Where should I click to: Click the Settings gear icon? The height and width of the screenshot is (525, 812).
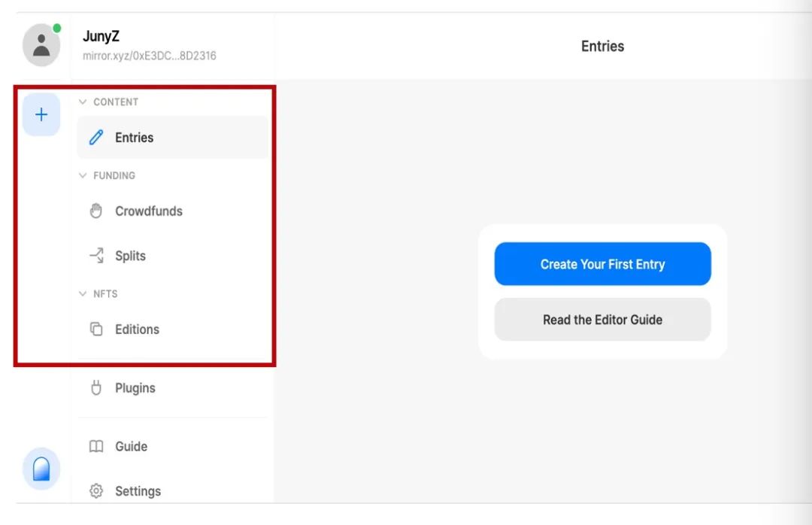coord(96,491)
